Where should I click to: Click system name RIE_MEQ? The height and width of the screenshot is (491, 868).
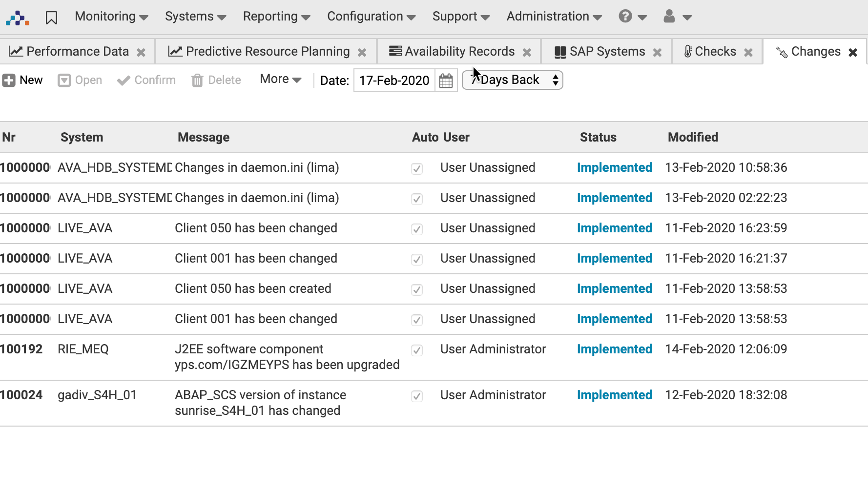[x=83, y=349]
